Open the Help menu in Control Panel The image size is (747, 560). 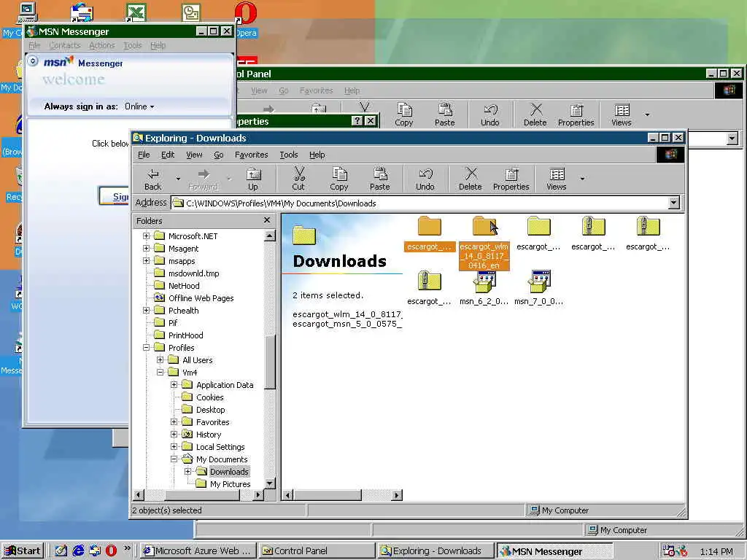pyautogui.click(x=352, y=90)
